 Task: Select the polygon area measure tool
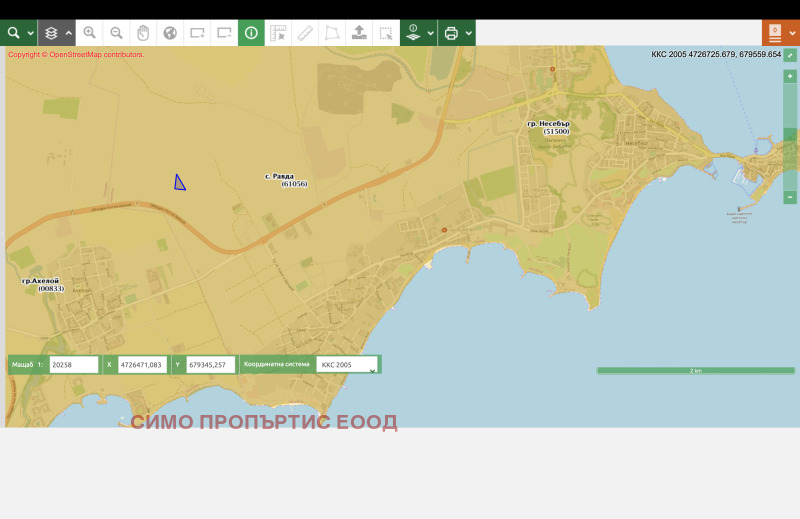(x=332, y=33)
